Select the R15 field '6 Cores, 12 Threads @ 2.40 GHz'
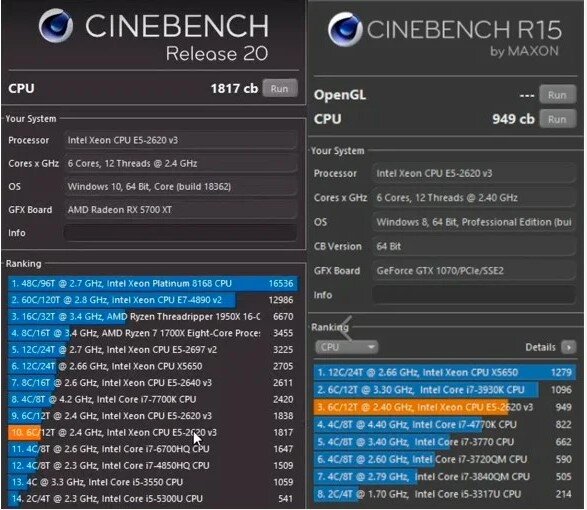This screenshot has height=510, width=587. click(474, 197)
